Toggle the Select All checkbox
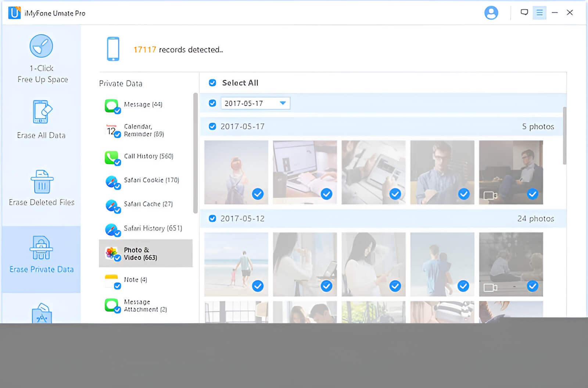 (x=212, y=83)
